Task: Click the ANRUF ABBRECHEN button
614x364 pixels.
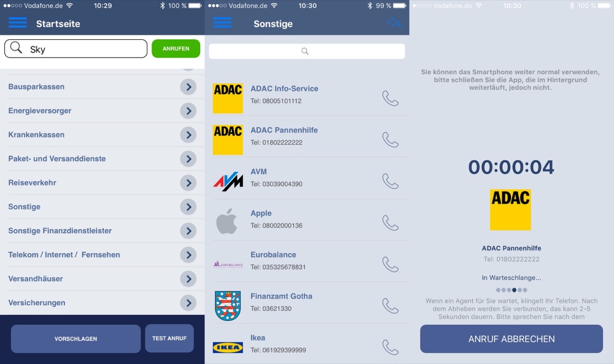Action: pyautogui.click(x=511, y=339)
